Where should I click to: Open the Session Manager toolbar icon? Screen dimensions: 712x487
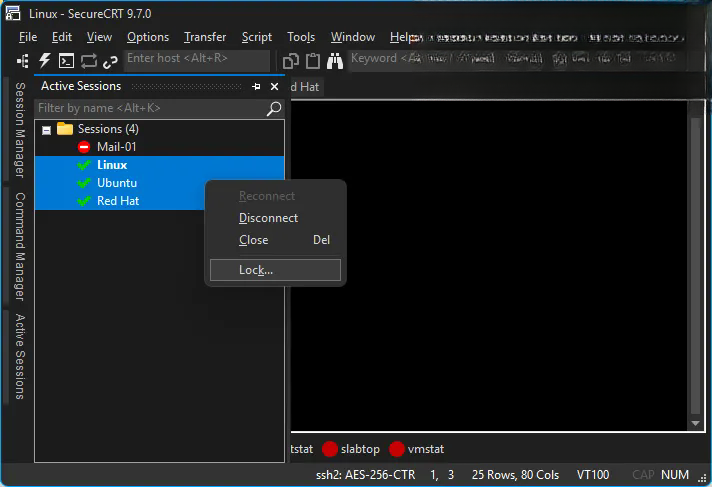point(23,60)
